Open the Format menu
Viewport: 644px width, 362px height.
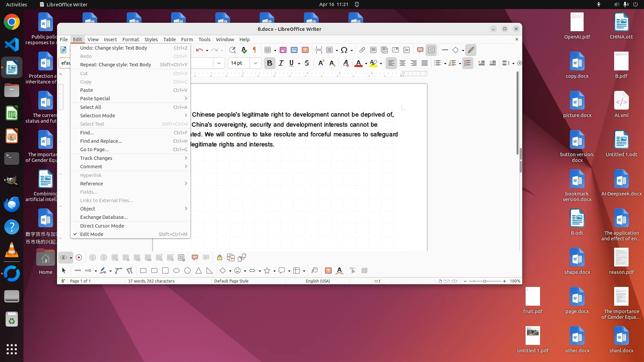point(130,39)
